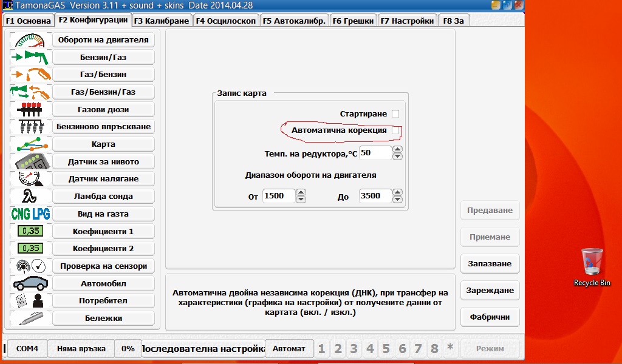Click the engine RPM gauge icon
This screenshot has height=364, width=622.
coord(30,41)
